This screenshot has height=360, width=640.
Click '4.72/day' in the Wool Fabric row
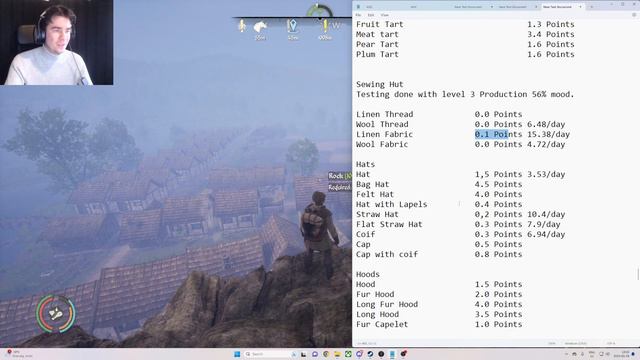(x=546, y=144)
